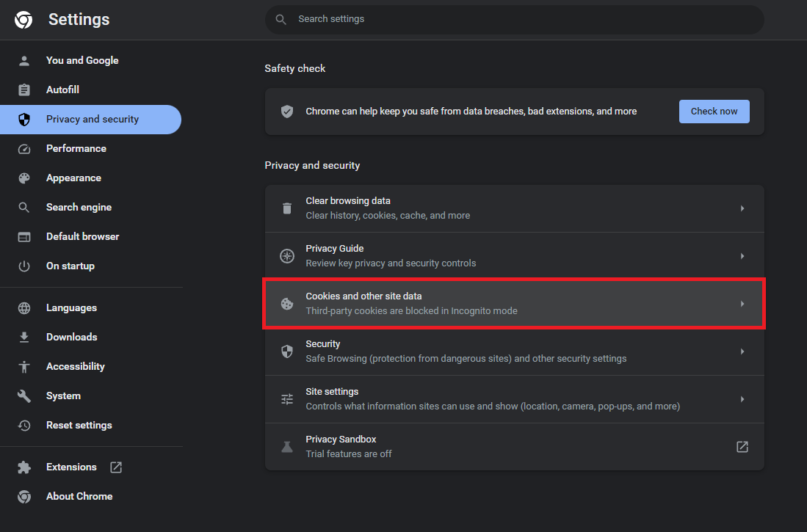
Task: Click the trash icon beside Clear browsing data
Action: click(x=286, y=208)
